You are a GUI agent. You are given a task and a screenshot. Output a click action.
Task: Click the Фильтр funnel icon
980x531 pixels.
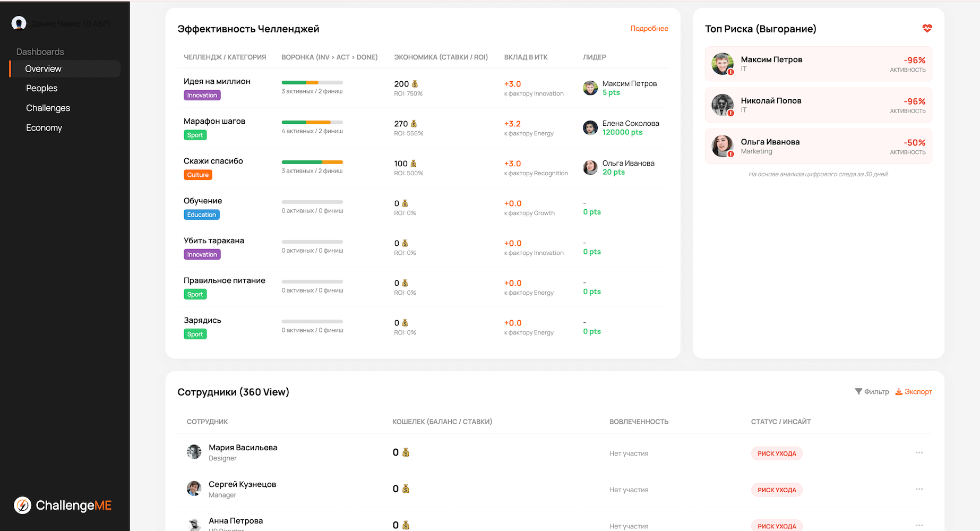858,391
